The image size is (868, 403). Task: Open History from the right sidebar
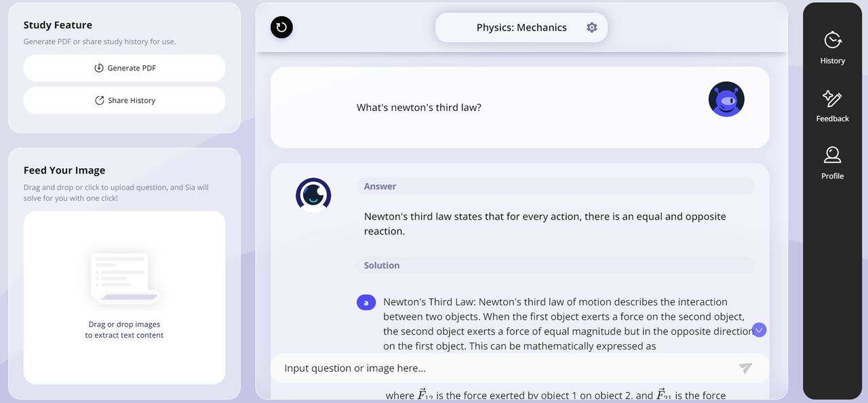tap(832, 47)
